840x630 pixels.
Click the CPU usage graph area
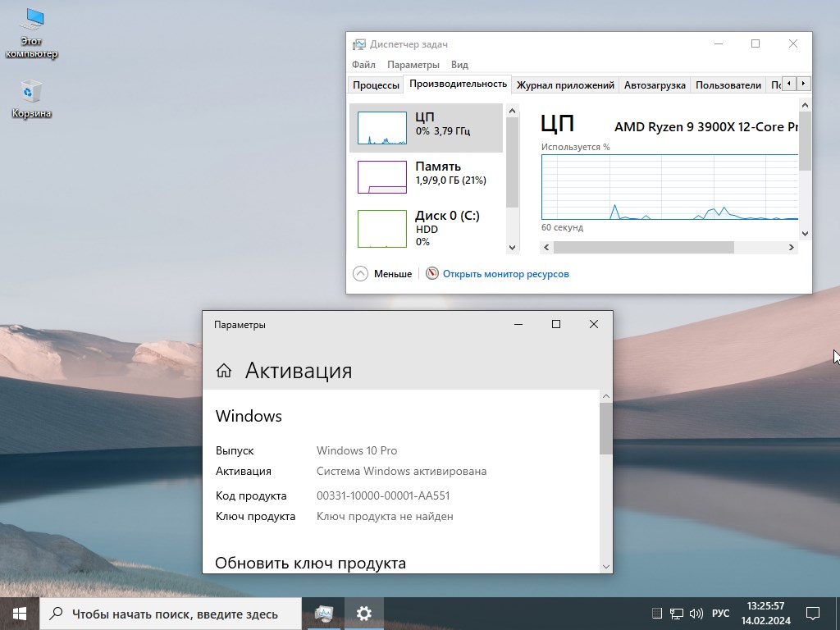pos(669,187)
